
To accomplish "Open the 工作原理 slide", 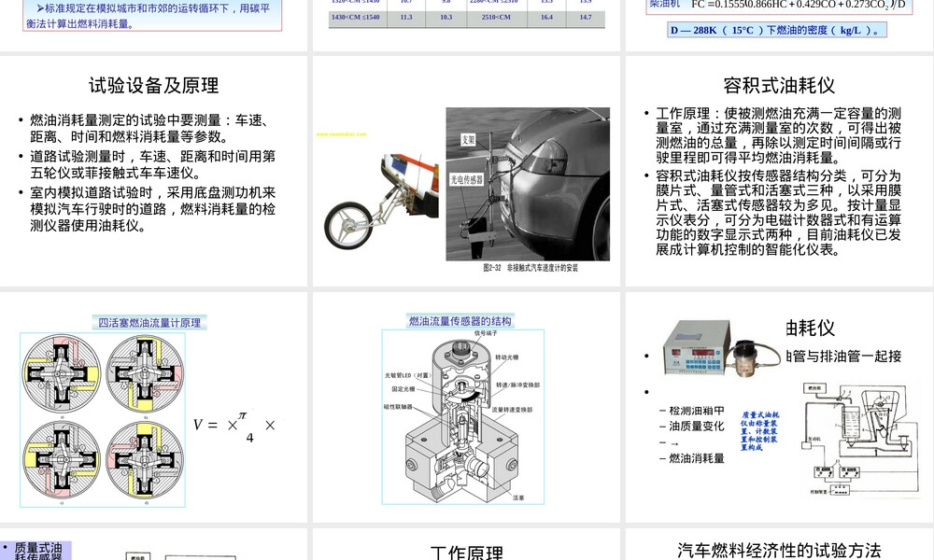I will pos(466,544).
